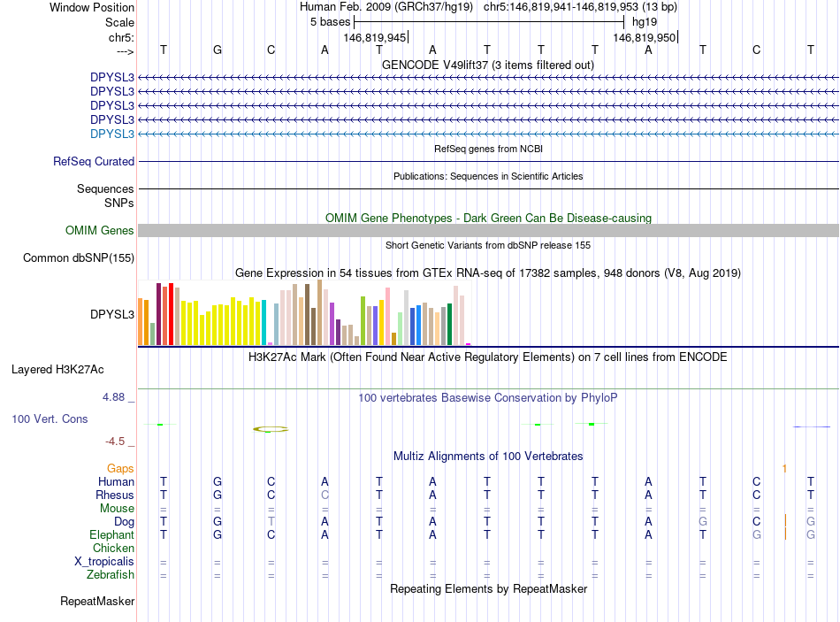Screen dimensions: 840x622
Task: Click the orange Gaps label
Action: (120, 469)
